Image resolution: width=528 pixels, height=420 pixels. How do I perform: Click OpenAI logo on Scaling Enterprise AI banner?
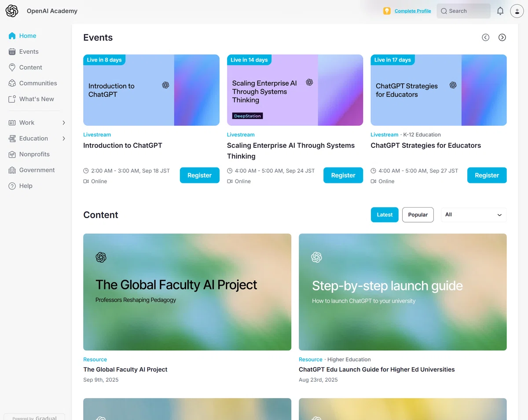[x=309, y=82]
